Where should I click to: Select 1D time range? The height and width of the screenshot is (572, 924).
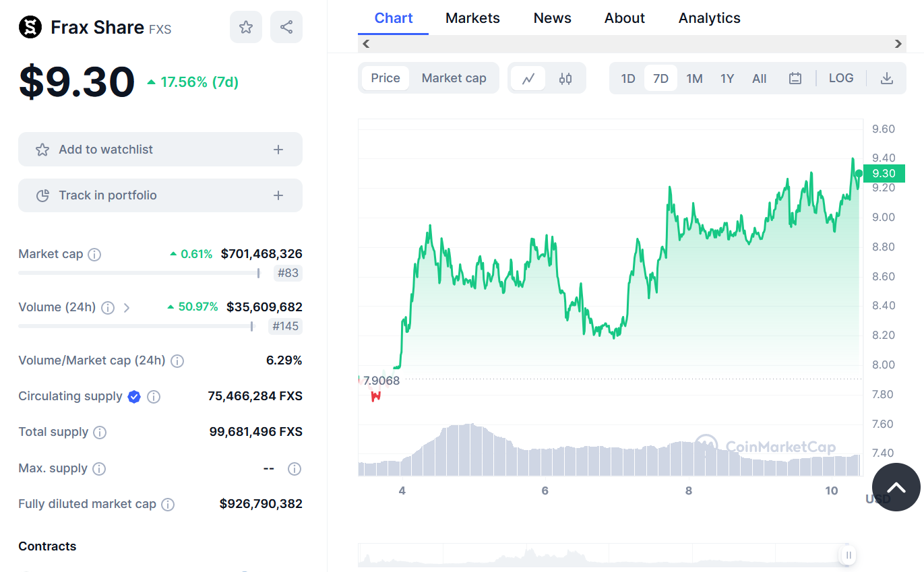point(628,78)
